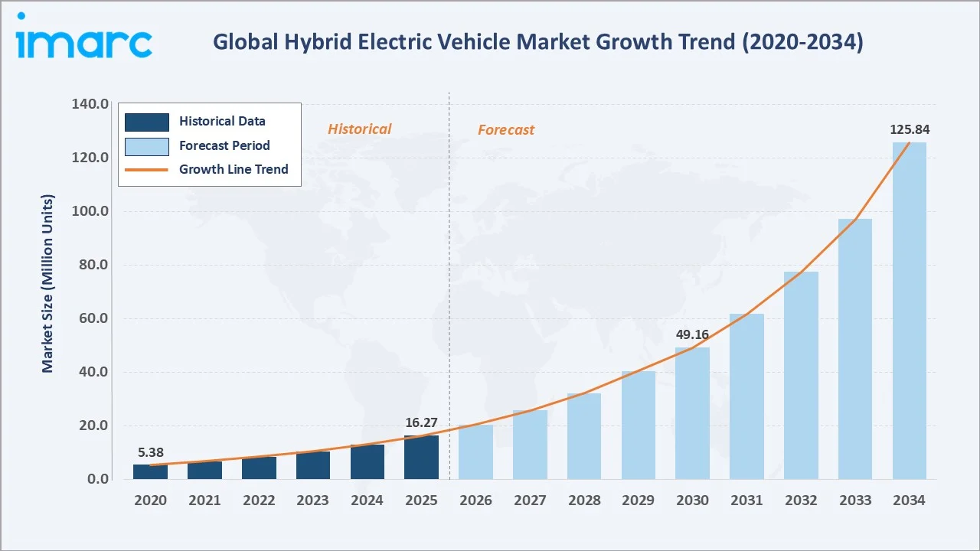Select the 2031 forecast bar
This screenshot has width=980, height=551.
pyautogui.click(x=746, y=397)
